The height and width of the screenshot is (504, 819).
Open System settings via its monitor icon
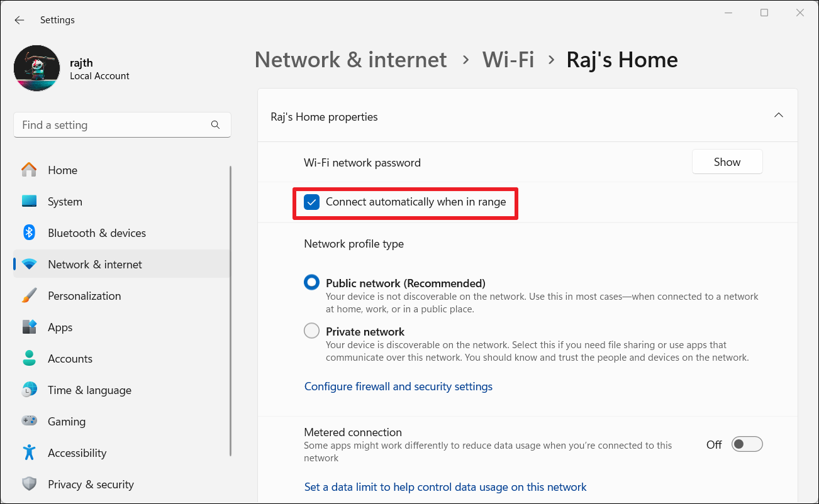click(29, 202)
